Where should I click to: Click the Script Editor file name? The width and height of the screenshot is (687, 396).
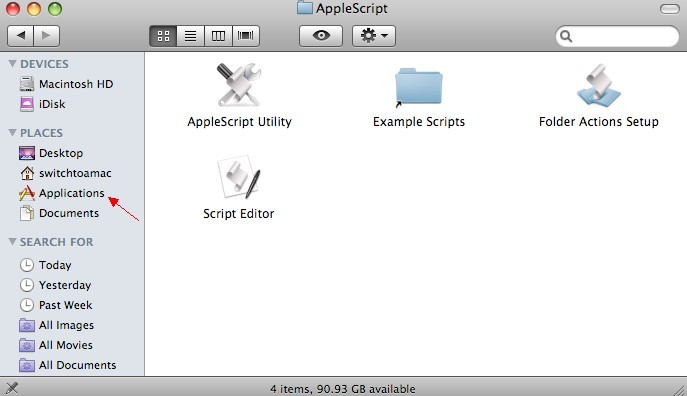[239, 214]
